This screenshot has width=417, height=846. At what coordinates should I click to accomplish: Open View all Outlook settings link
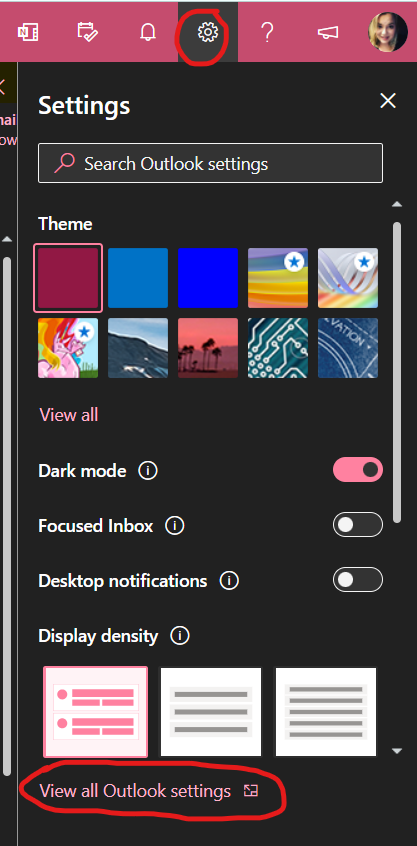(135, 791)
